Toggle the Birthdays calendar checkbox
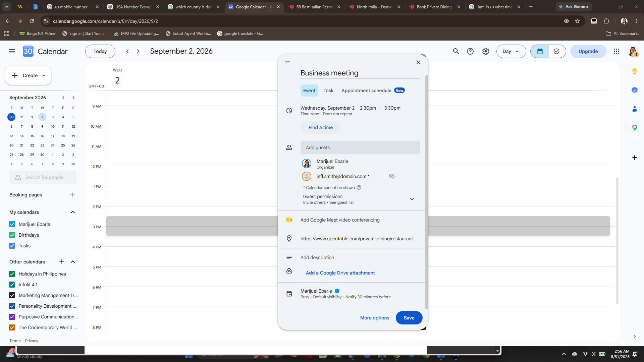Screen dimensions: 644x362 [12, 235]
